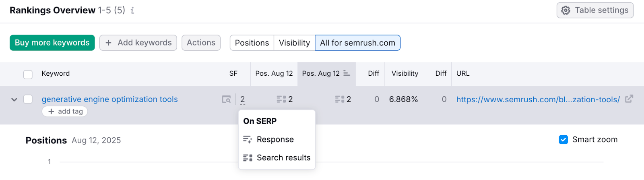Switch to the Positions tab

(252, 43)
